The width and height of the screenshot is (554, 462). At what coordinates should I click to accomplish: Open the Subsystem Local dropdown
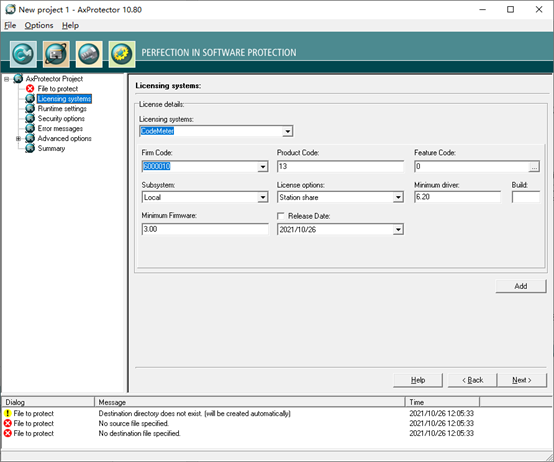263,197
